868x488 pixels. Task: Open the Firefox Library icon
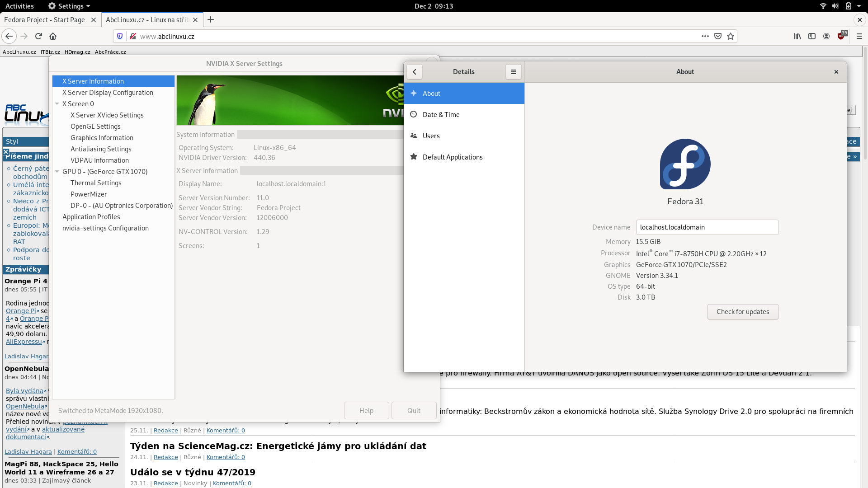pos(797,36)
